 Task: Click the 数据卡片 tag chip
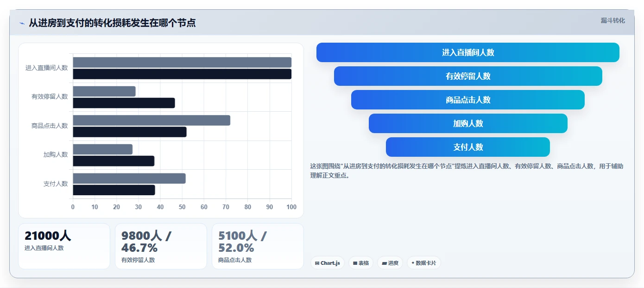click(424, 263)
